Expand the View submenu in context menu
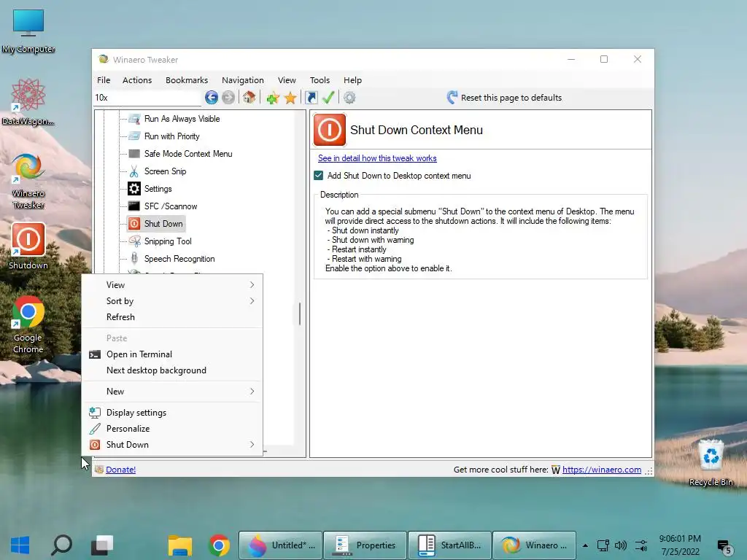The height and width of the screenshot is (560, 747). 172,285
